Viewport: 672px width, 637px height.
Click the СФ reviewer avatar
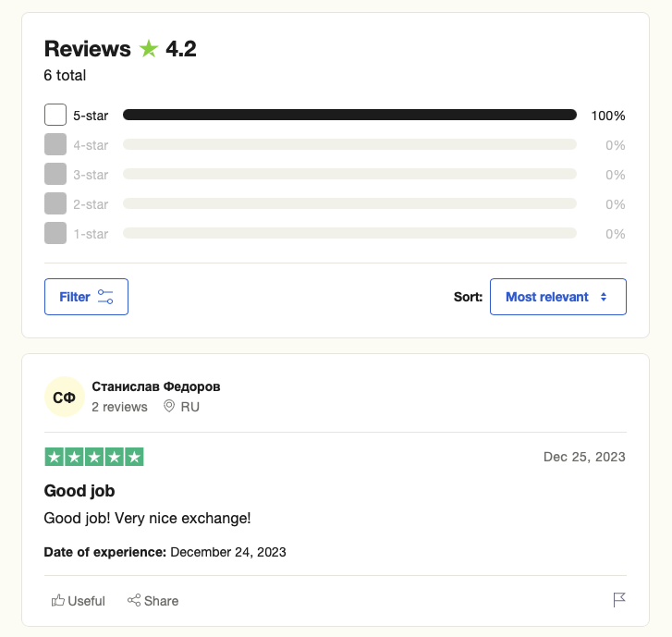64,398
